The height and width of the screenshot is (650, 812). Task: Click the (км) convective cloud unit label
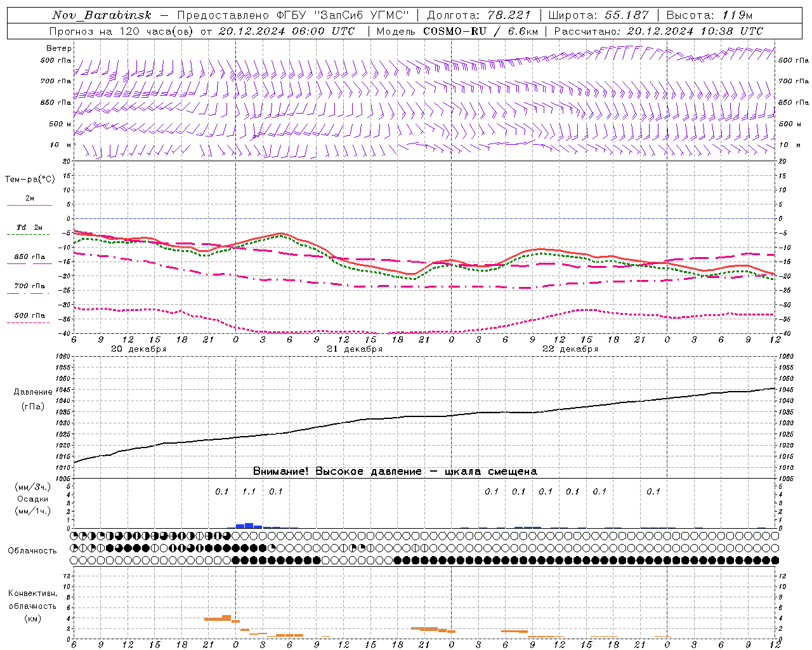[32, 618]
